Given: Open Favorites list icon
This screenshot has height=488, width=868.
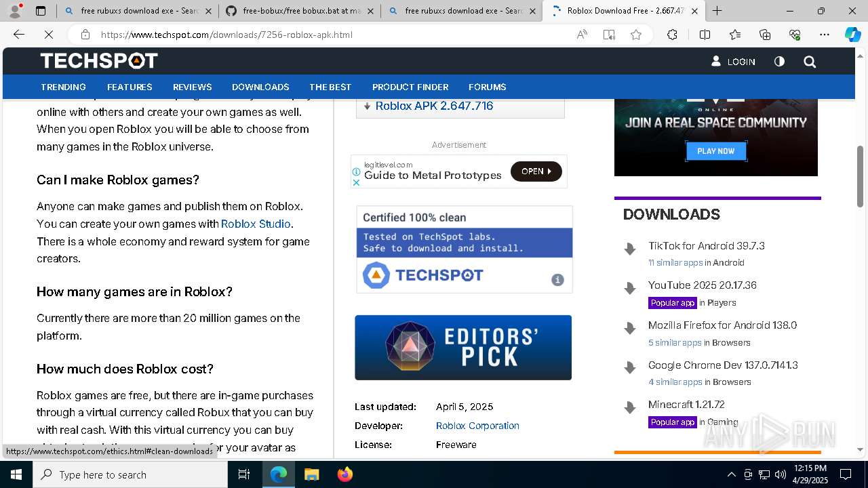Looking at the screenshot, I should click(x=735, y=35).
